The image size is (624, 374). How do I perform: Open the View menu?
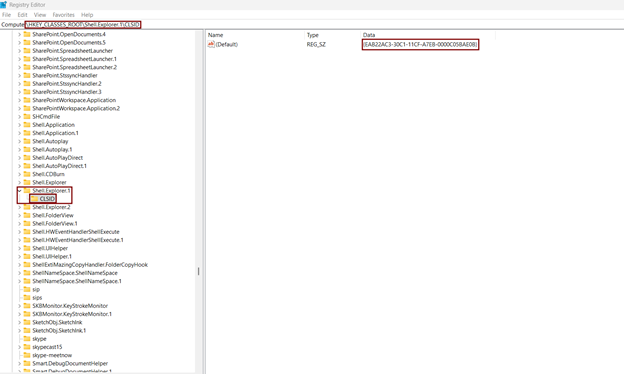pos(40,15)
